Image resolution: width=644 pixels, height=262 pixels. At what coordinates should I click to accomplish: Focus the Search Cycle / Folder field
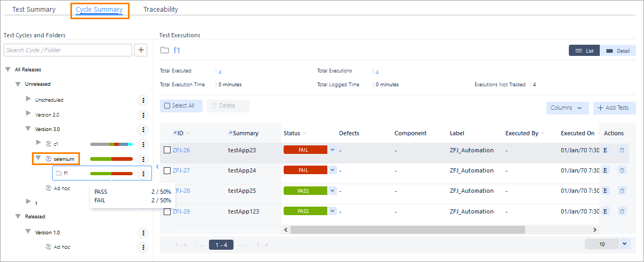coord(68,50)
